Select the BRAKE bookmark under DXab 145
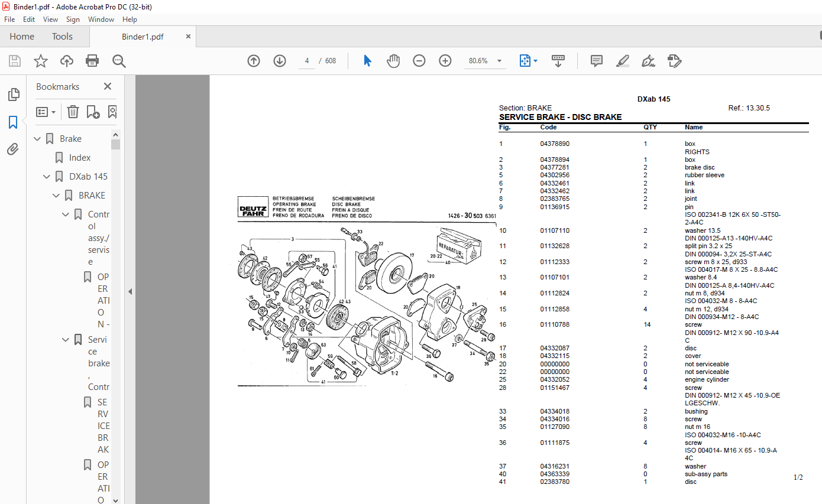Screen dimensions: 822x504 [92, 196]
